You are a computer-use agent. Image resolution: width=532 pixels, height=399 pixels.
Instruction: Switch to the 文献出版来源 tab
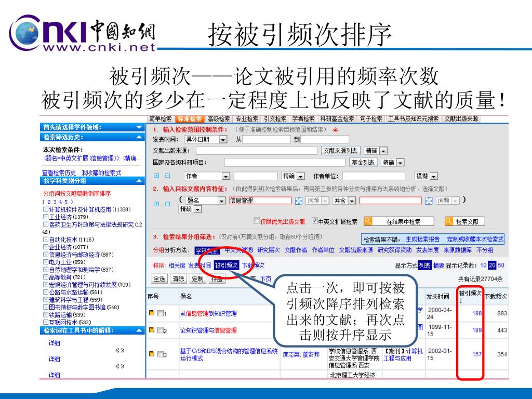461,119
